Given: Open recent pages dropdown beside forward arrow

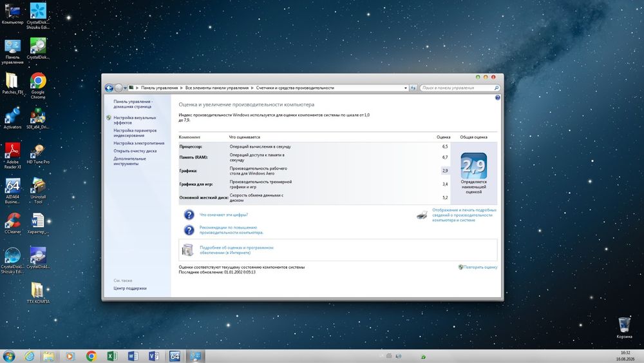Looking at the screenshot, I should pos(126,88).
